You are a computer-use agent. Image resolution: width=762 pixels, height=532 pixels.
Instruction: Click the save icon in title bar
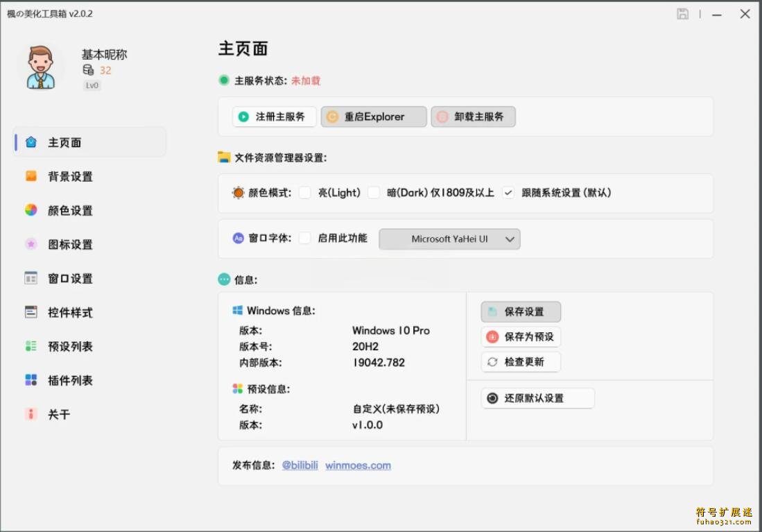tap(682, 14)
